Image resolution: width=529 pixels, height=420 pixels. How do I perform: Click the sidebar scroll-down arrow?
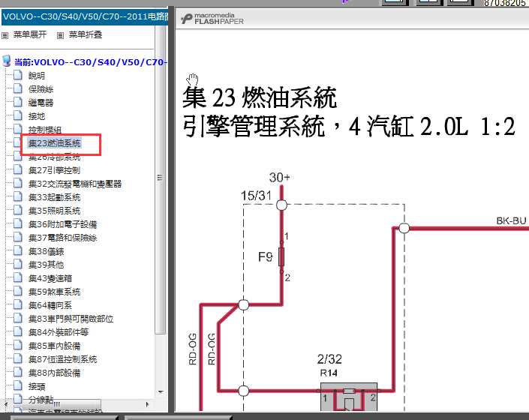tap(161, 392)
